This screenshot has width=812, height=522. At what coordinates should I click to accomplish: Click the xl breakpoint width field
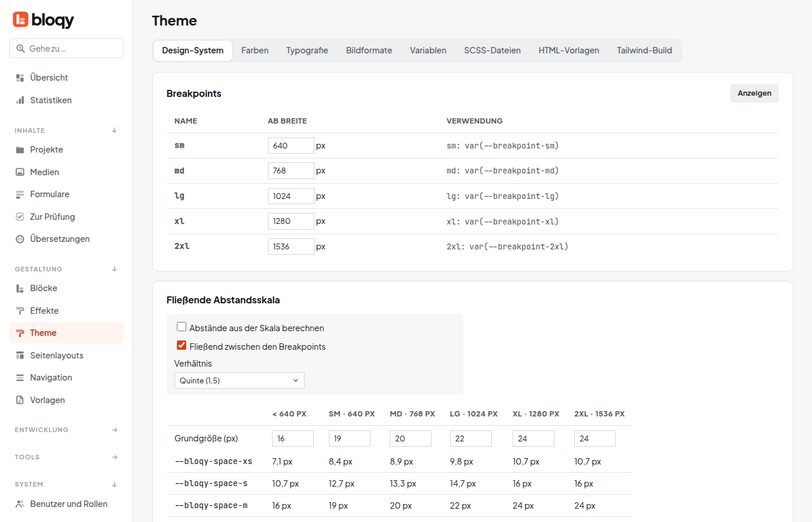[291, 221]
